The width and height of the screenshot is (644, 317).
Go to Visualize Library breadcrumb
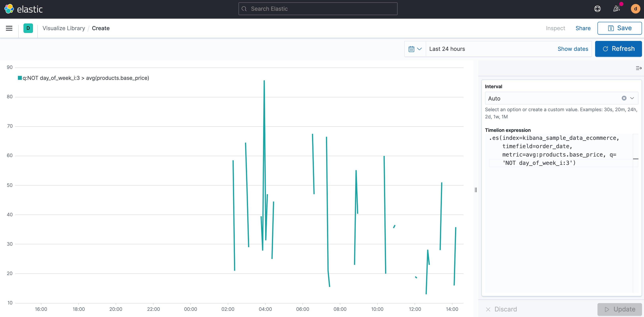point(63,28)
